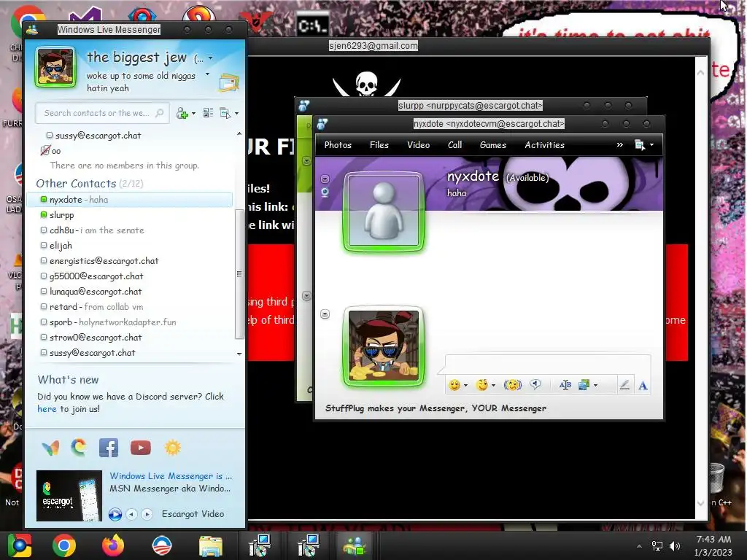The image size is (747, 560).
Task: Click the change font style AB icon
Action: click(565, 385)
